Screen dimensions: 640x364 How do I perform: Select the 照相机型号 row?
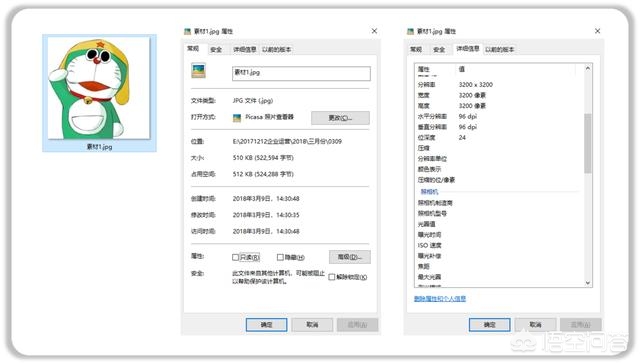[499, 213]
